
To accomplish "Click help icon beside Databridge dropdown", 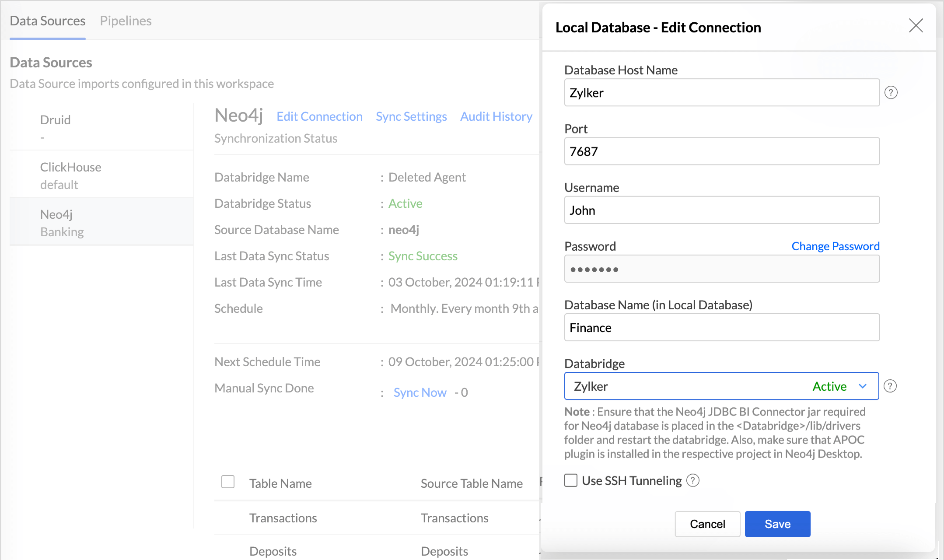I will click(890, 386).
